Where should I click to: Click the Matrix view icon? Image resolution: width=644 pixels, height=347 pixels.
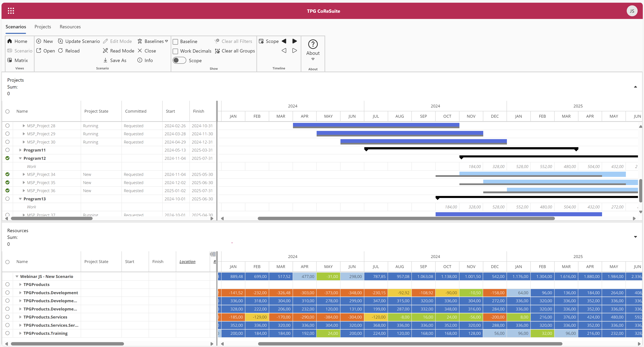10,60
